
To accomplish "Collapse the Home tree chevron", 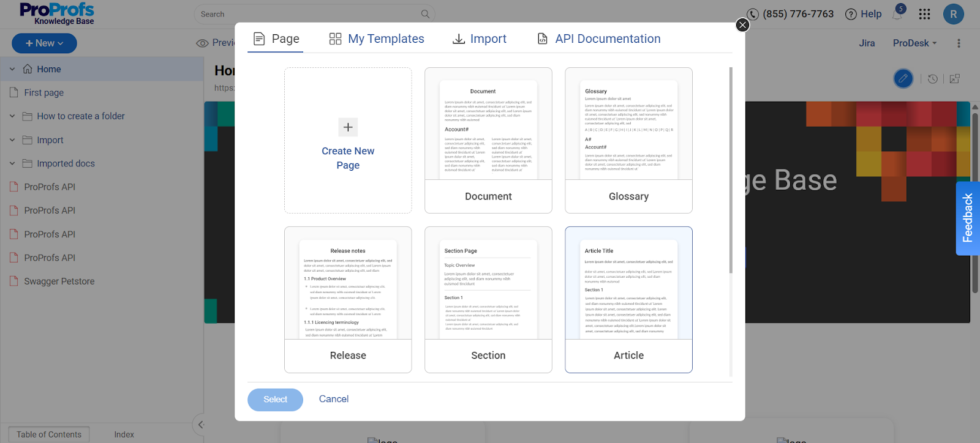I will (12, 69).
